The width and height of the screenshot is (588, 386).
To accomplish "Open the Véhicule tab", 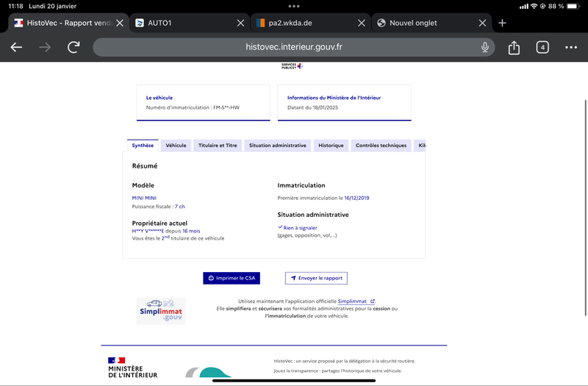I will (176, 146).
